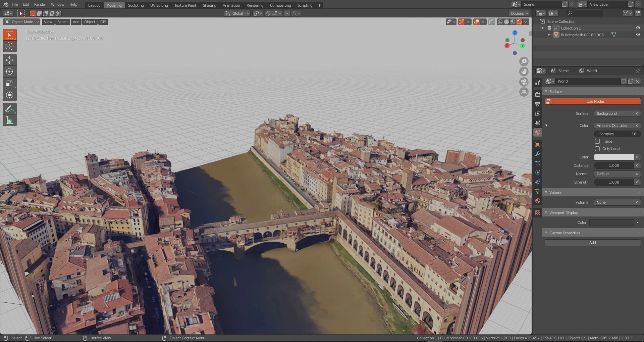The width and height of the screenshot is (644, 342).
Task: Click the pan view hand icon
Action: pos(524,71)
